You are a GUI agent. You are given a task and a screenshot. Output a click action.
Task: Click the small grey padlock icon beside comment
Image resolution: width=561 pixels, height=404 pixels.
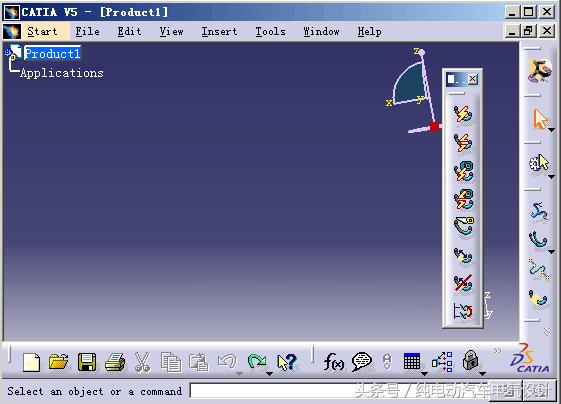(x=387, y=362)
